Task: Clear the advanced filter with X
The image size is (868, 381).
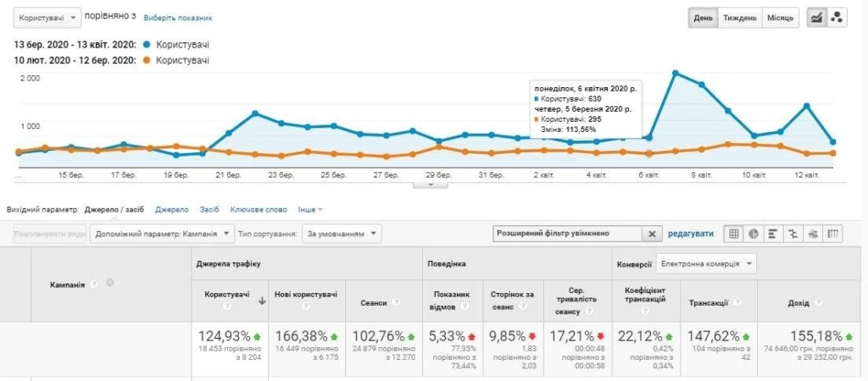Action: (x=652, y=234)
